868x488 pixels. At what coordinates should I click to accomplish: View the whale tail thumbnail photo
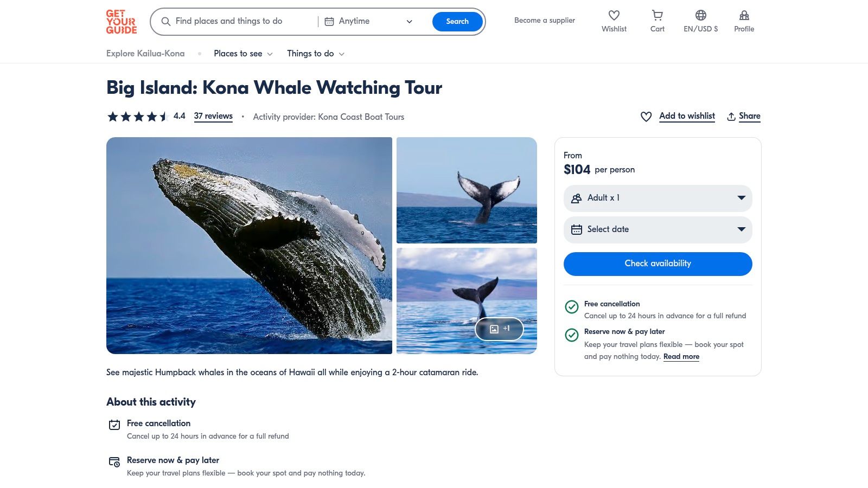(467, 190)
